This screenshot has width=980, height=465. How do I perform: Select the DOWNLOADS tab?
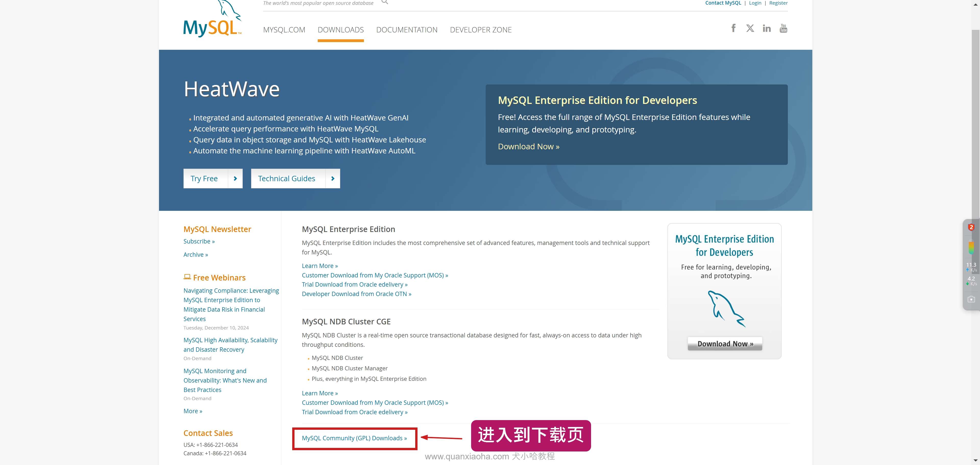pyautogui.click(x=340, y=30)
